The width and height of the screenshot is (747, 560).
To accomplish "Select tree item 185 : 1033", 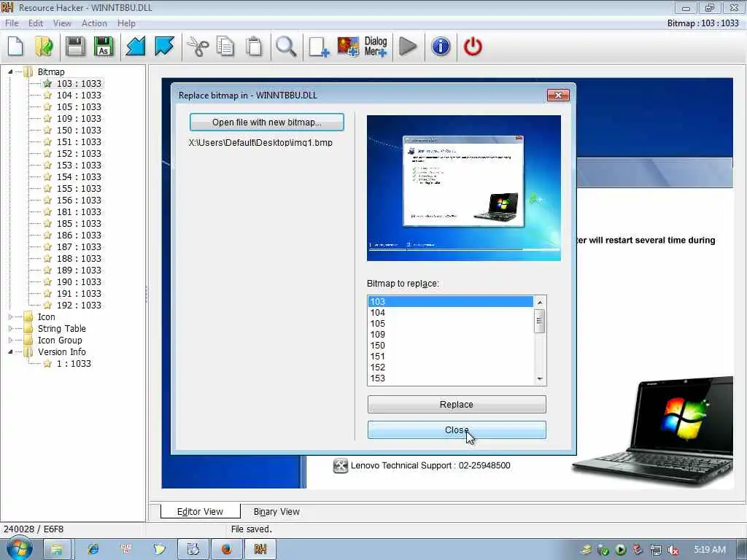I will click(79, 223).
